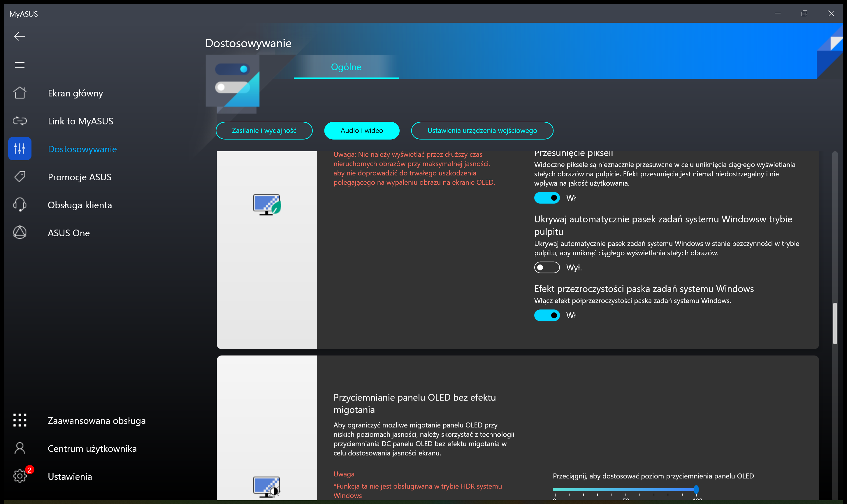
Task: Close the MyASUS window
Action: click(x=831, y=14)
